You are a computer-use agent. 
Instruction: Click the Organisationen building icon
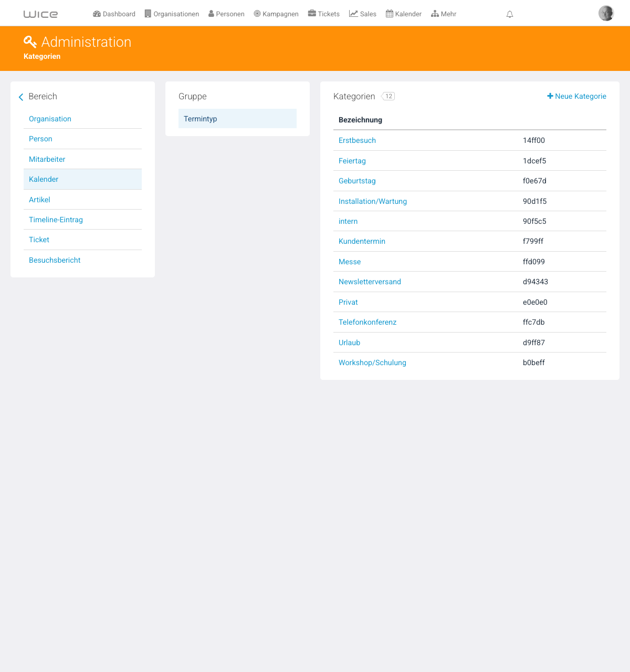(x=148, y=14)
